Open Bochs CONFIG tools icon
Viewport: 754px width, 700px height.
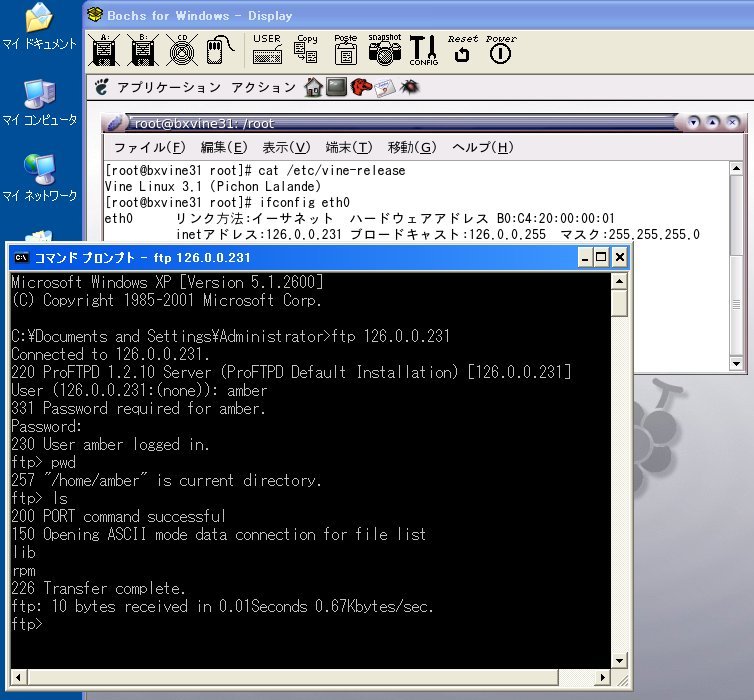424,50
